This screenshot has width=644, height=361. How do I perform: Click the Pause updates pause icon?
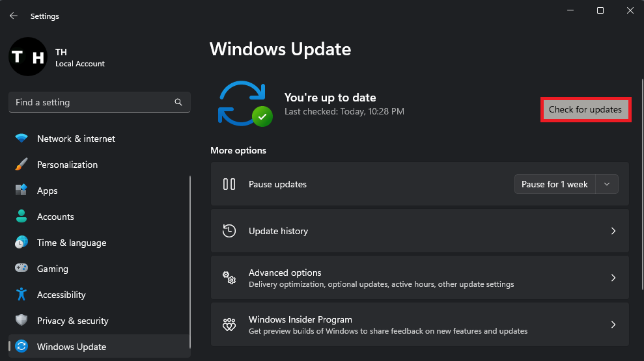[229, 184]
